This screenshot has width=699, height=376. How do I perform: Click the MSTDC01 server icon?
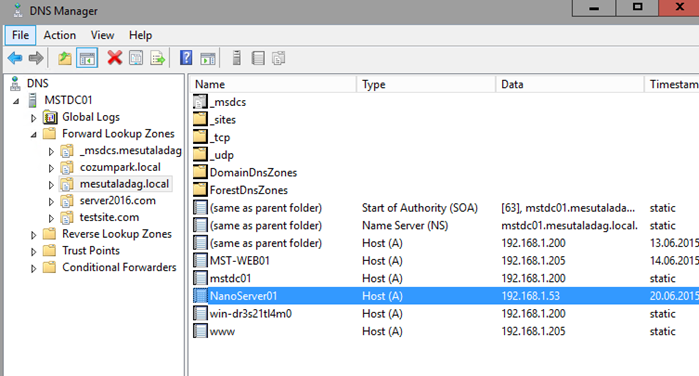click(x=33, y=100)
